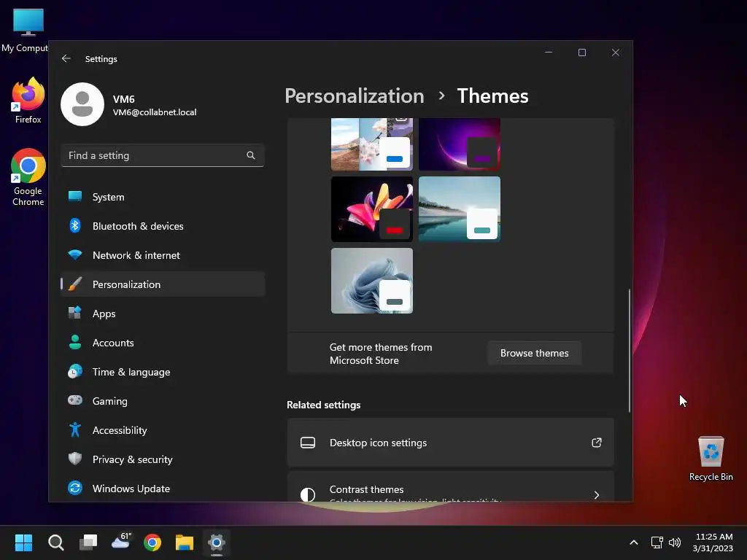
Task: Click the Browse themes button
Action: pos(535,354)
